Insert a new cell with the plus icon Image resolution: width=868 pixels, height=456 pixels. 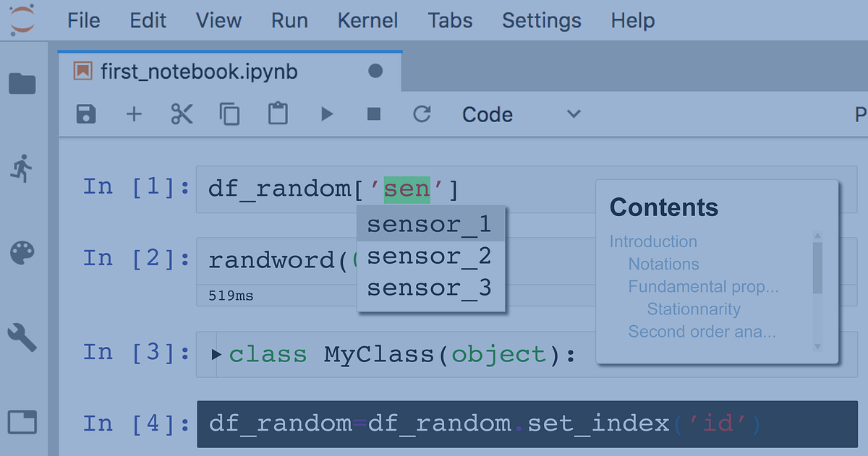pos(134,114)
